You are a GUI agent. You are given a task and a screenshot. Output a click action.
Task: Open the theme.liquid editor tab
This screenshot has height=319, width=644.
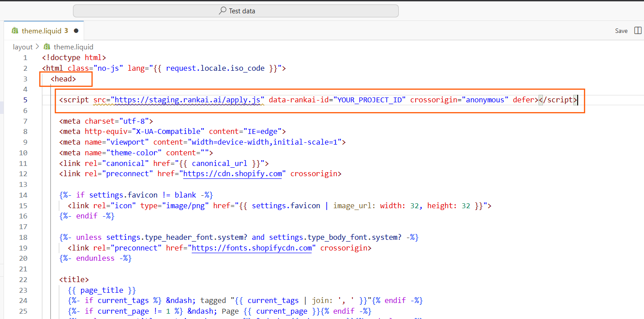(41, 31)
